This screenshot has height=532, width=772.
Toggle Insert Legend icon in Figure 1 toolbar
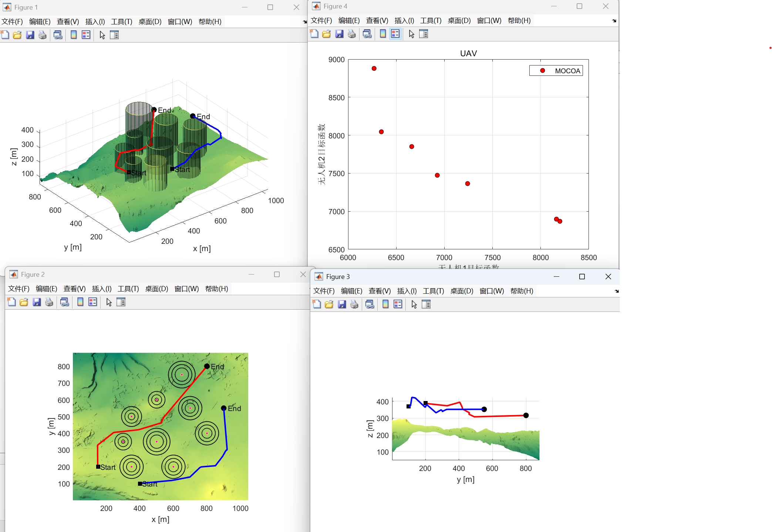point(86,35)
